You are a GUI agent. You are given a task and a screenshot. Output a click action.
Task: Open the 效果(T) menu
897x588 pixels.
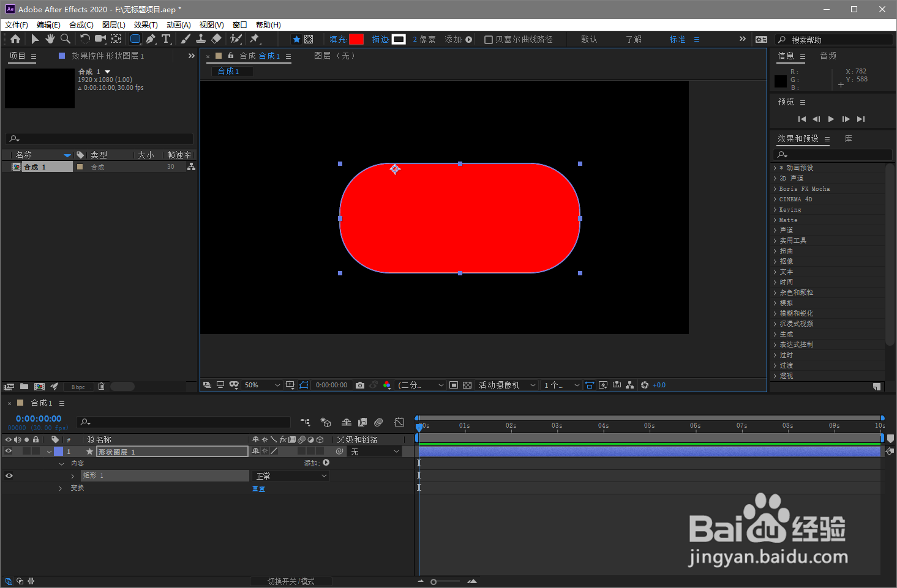[146, 25]
